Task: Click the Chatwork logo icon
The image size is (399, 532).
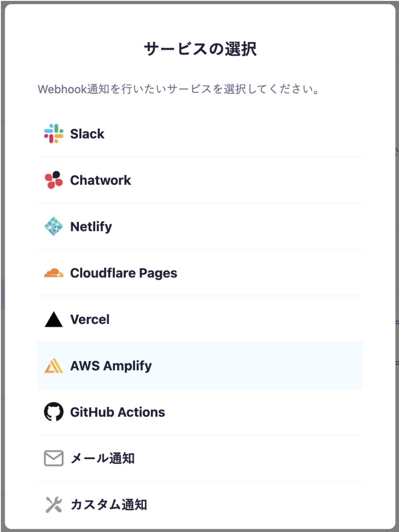Action: tap(54, 180)
